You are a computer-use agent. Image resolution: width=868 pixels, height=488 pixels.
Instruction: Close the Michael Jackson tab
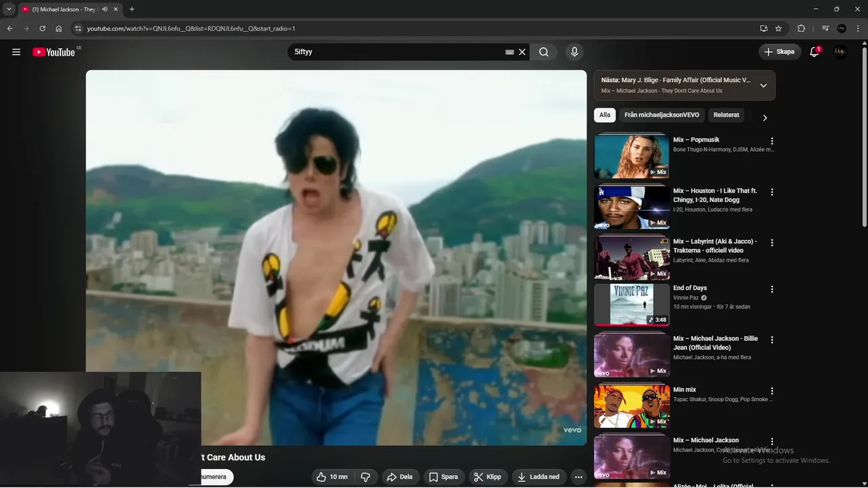click(x=116, y=9)
